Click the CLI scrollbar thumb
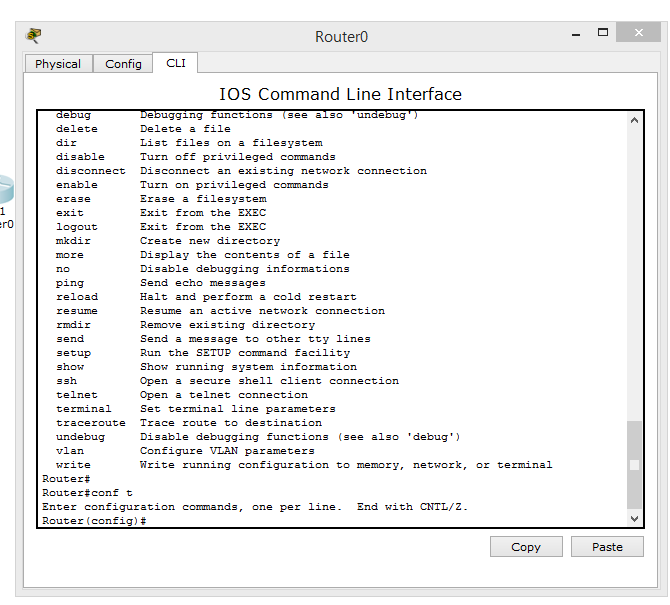This screenshot has width=670, height=605. [x=634, y=465]
